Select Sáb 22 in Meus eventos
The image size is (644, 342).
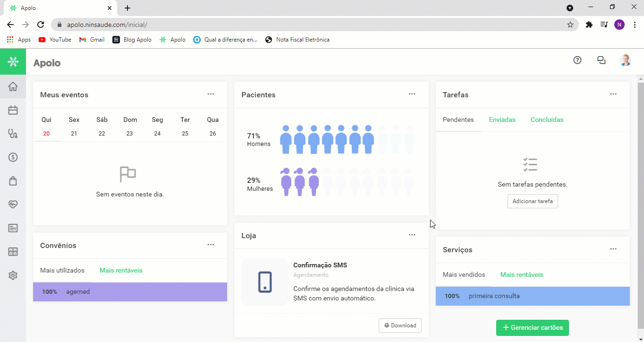click(x=102, y=127)
